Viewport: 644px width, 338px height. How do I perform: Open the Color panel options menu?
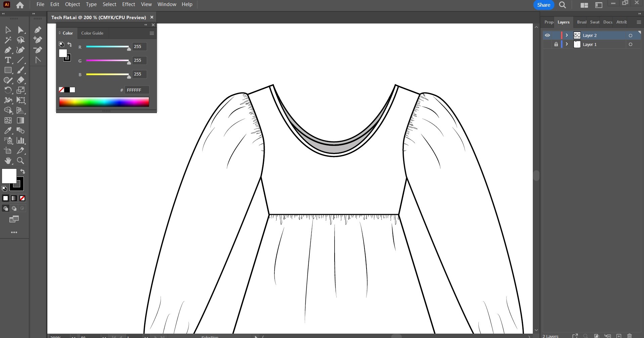(152, 33)
